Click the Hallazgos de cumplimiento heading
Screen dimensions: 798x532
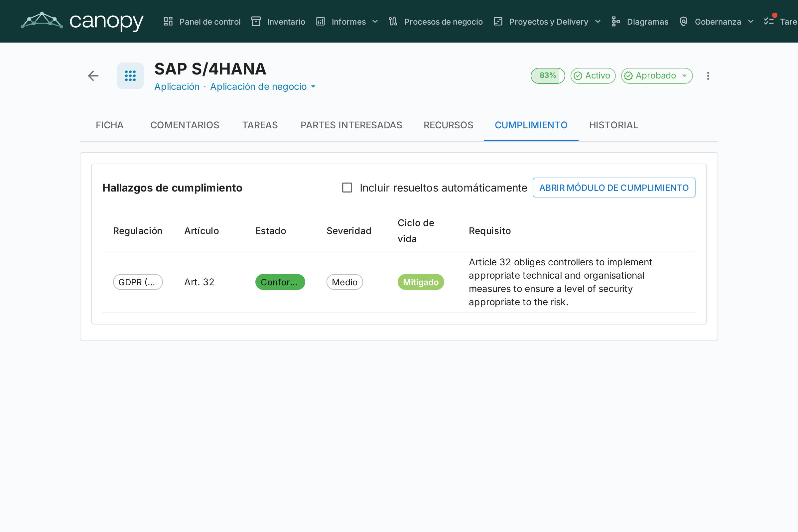pyautogui.click(x=172, y=188)
